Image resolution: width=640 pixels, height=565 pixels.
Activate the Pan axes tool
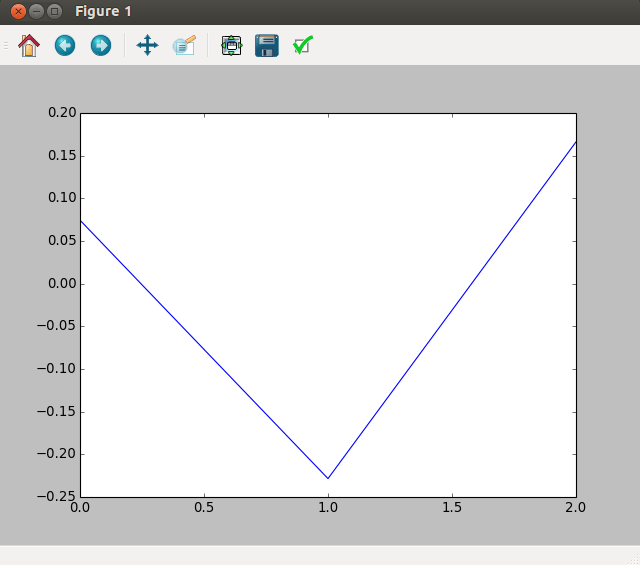pyautogui.click(x=147, y=45)
